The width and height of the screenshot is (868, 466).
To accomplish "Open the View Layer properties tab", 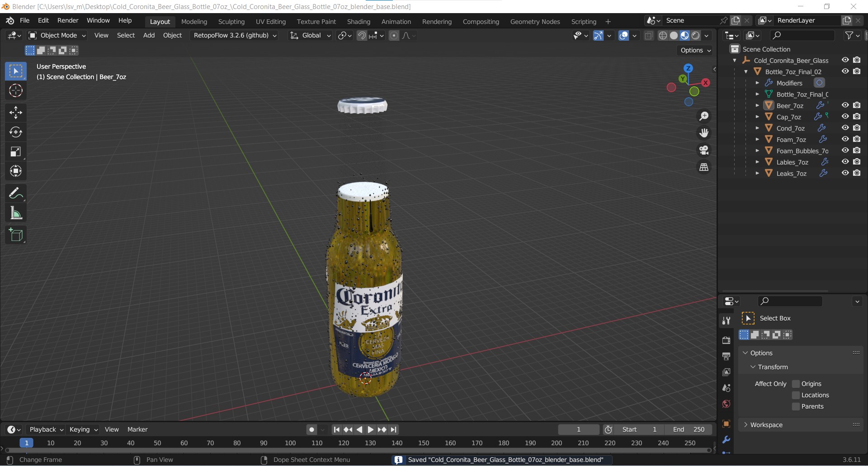I will [726, 372].
